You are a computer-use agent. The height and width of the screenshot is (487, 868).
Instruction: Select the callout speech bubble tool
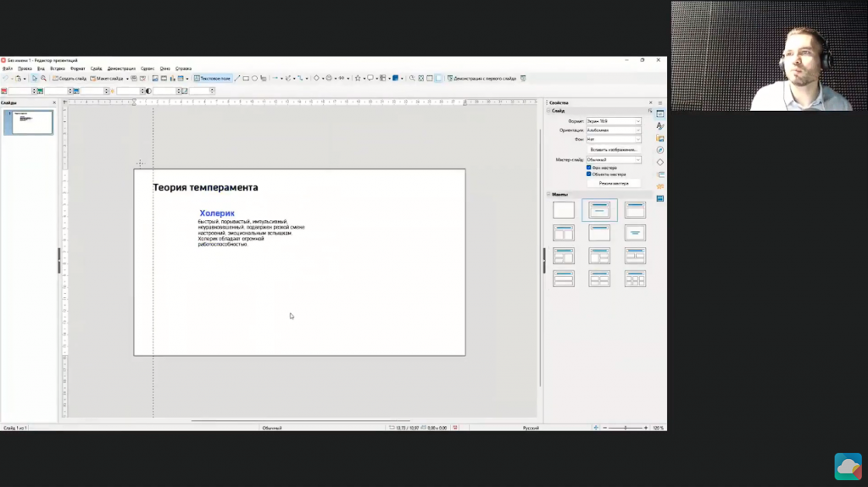(370, 79)
